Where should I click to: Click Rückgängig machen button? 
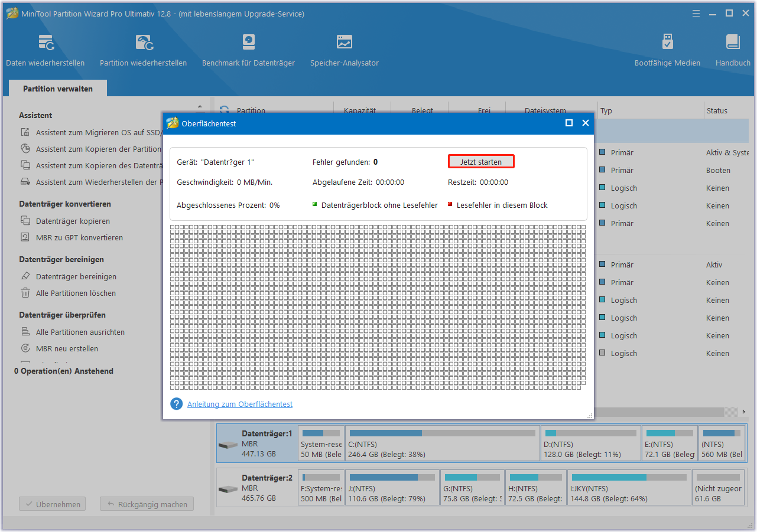pyautogui.click(x=147, y=504)
